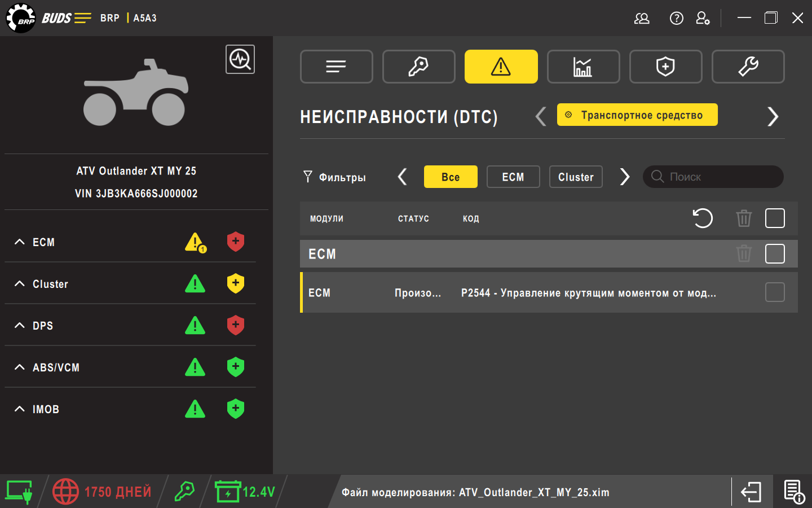Open the ECM yellow fault warning icon
Screen dimensions: 812x508
(196, 242)
